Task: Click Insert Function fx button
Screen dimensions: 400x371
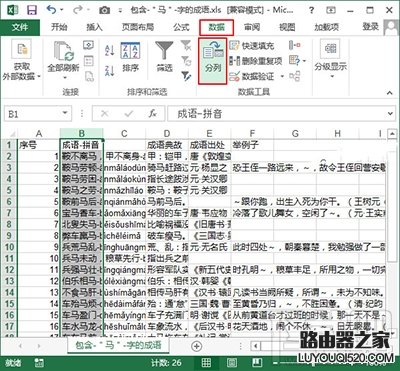Action: point(152,114)
